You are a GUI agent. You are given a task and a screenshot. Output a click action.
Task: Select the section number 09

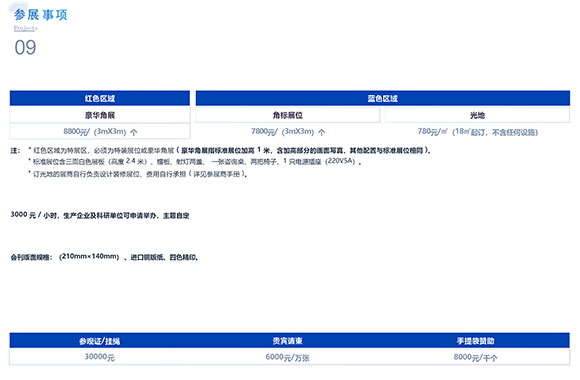coord(25,47)
